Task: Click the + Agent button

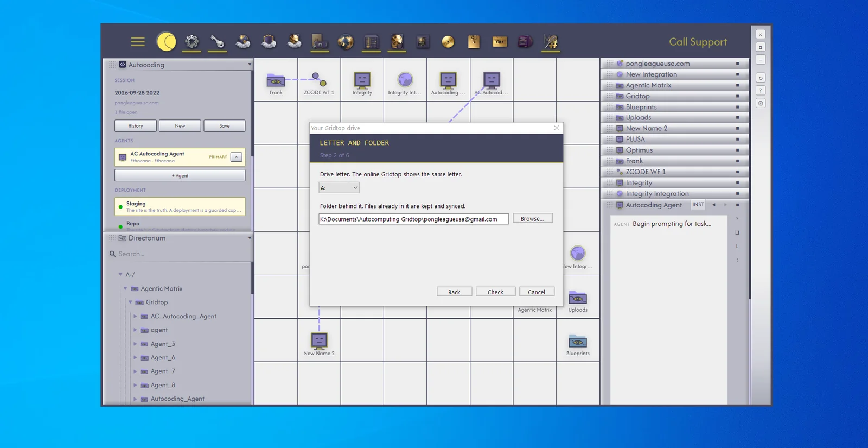Action: click(x=180, y=175)
